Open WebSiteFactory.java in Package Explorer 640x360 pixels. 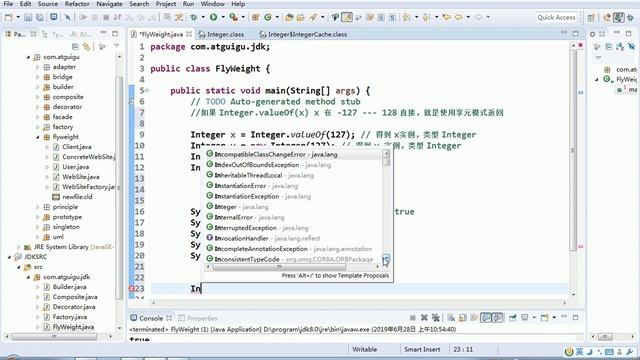(x=88, y=187)
